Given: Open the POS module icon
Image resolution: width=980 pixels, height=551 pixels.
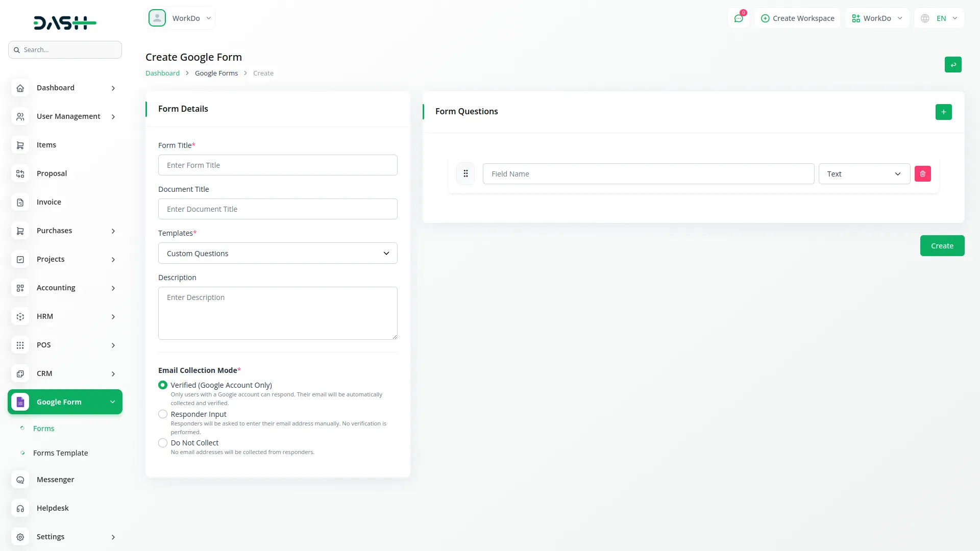Looking at the screenshot, I should click(x=20, y=345).
